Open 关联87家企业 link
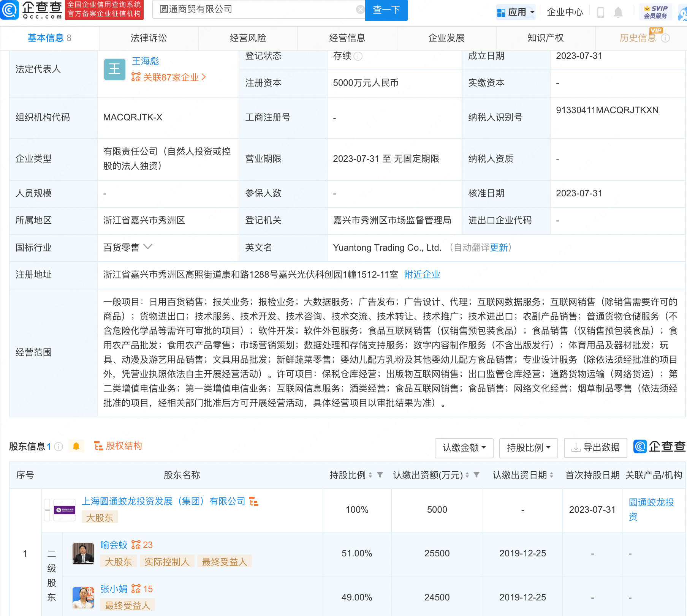Screen dimensions: 687x616 [169, 77]
